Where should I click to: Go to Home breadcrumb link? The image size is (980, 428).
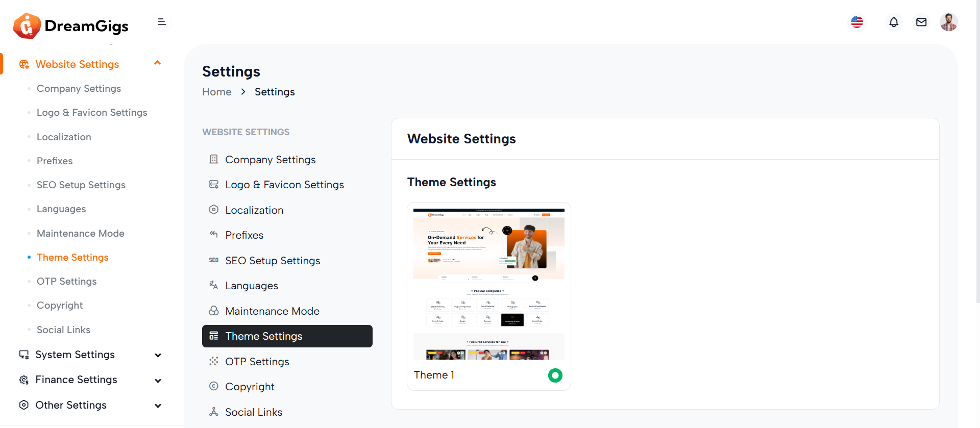(x=216, y=92)
